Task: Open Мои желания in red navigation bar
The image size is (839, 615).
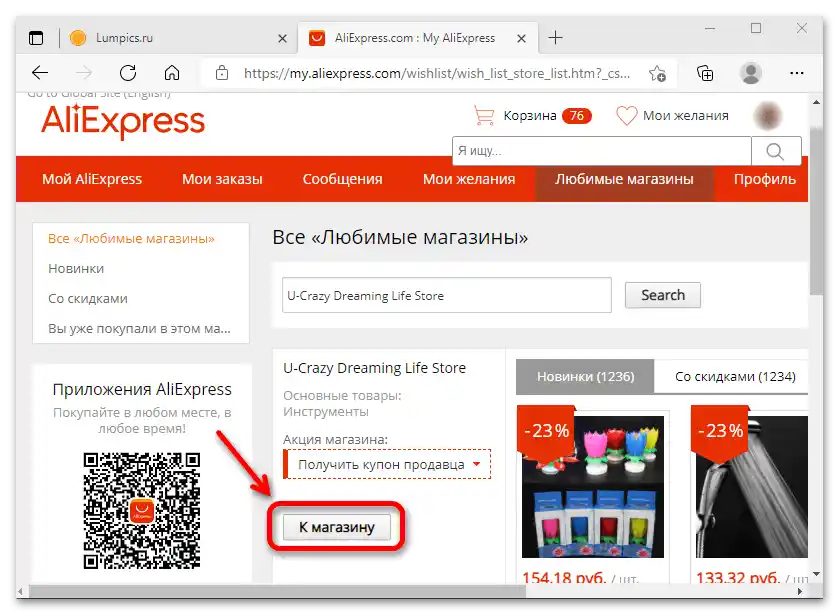Action: coord(469,179)
